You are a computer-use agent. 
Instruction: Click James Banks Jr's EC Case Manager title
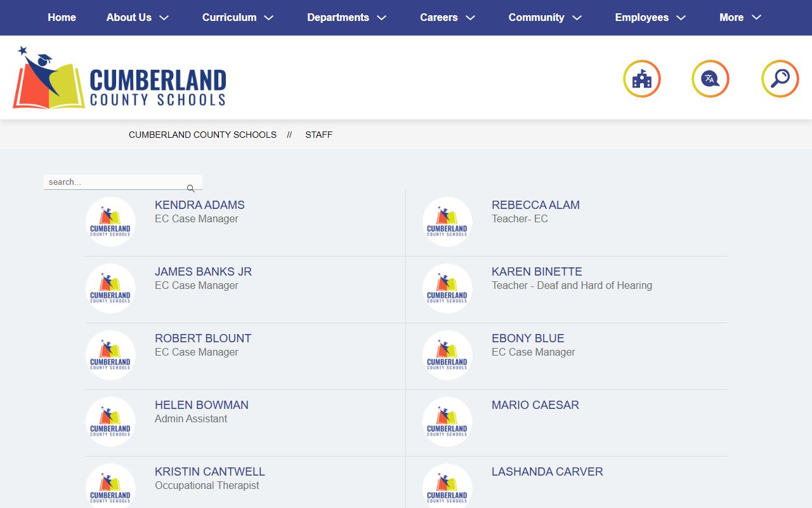[197, 286]
